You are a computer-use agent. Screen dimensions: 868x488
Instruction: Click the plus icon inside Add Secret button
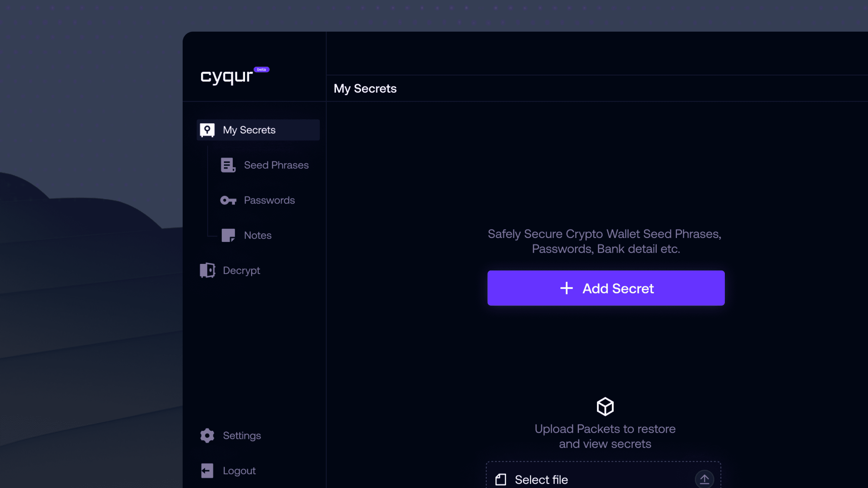point(566,288)
